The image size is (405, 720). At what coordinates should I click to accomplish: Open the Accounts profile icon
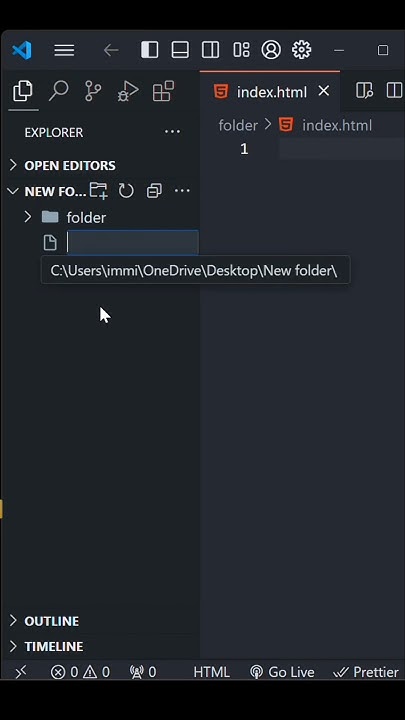pyautogui.click(x=271, y=50)
